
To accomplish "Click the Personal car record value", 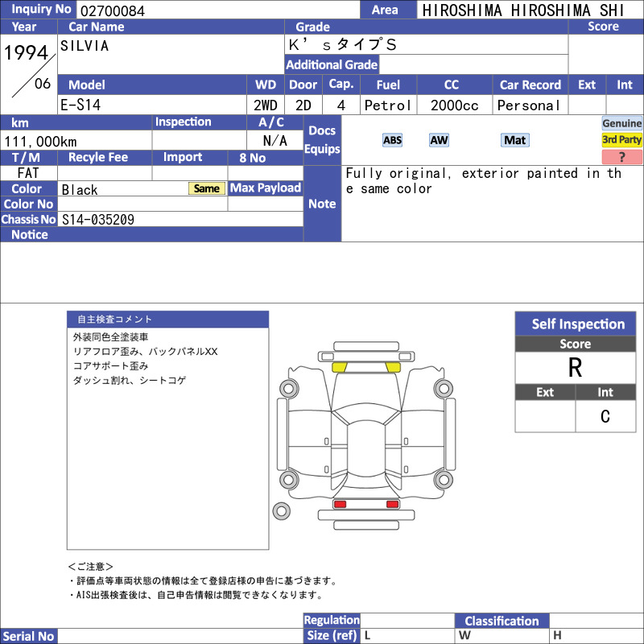I will (529, 105).
